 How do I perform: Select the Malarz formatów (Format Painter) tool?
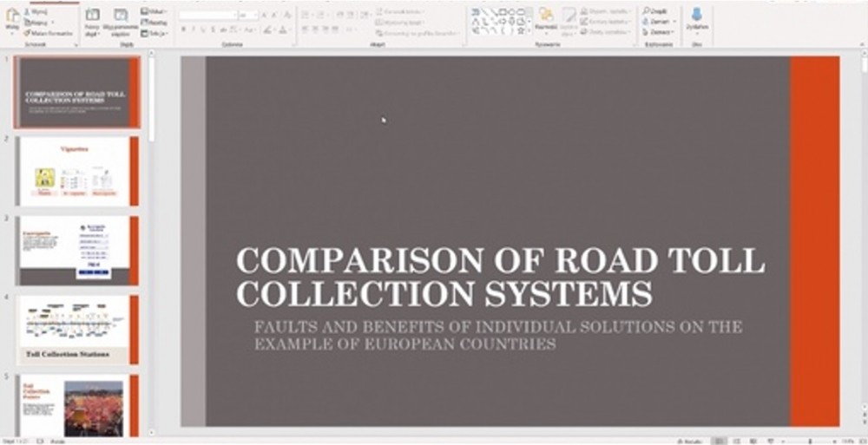pos(50,33)
